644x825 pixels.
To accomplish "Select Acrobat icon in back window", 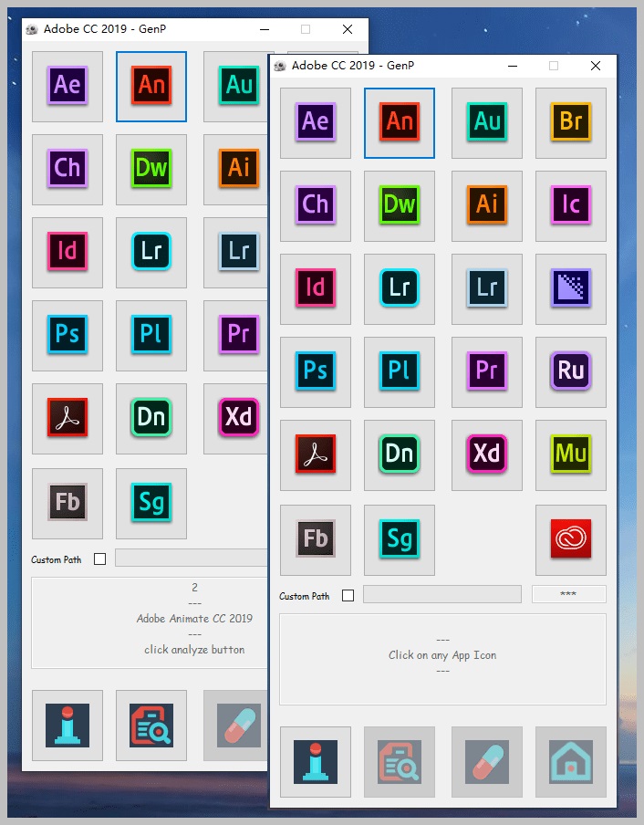I will point(68,419).
